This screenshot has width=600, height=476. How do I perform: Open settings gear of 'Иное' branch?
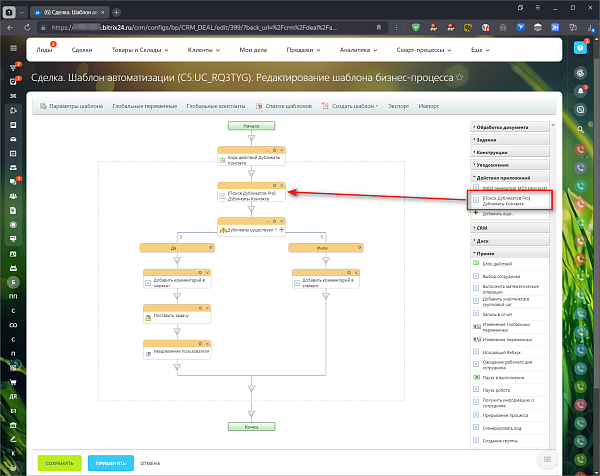(x=359, y=248)
